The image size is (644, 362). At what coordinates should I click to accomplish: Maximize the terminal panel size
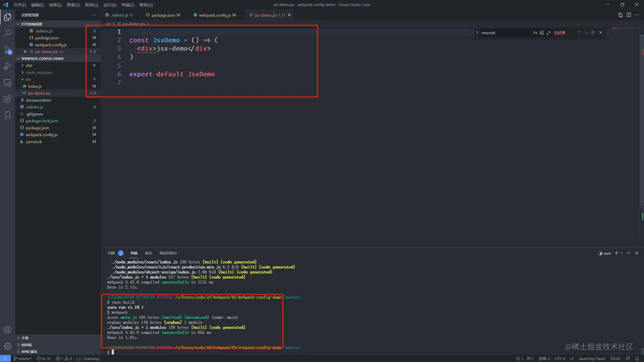click(x=629, y=253)
